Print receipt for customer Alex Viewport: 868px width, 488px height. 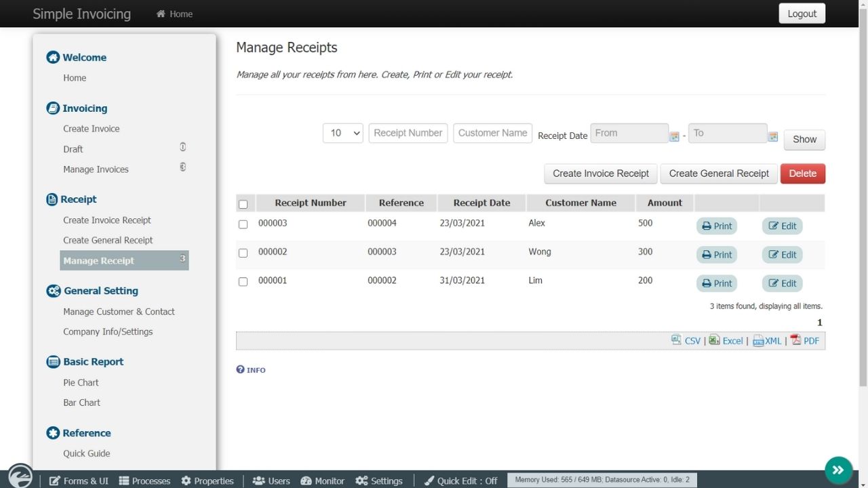716,226
